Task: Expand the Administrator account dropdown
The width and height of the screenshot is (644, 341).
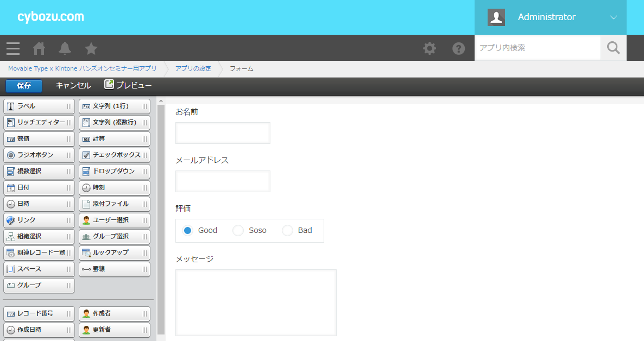Action: (x=613, y=17)
